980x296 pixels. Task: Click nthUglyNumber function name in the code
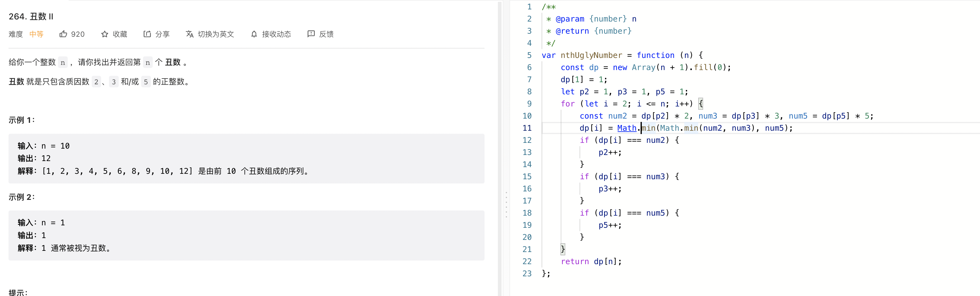tap(592, 55)
